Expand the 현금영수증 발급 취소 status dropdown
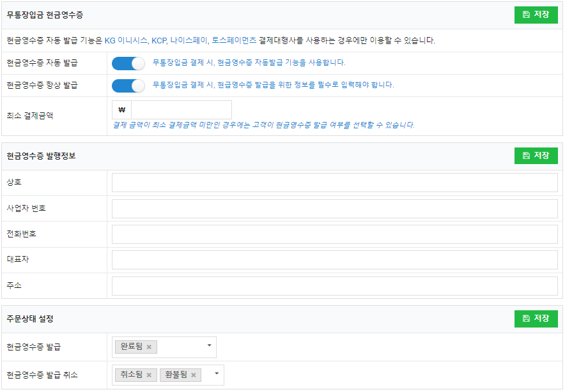This screenshot has height=392, width=565. (217, 373)
